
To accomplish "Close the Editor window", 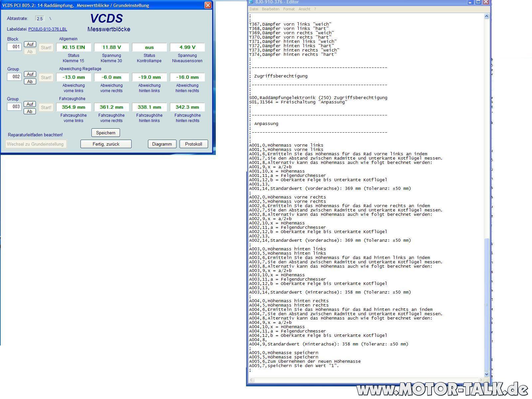I will point(486,2).
